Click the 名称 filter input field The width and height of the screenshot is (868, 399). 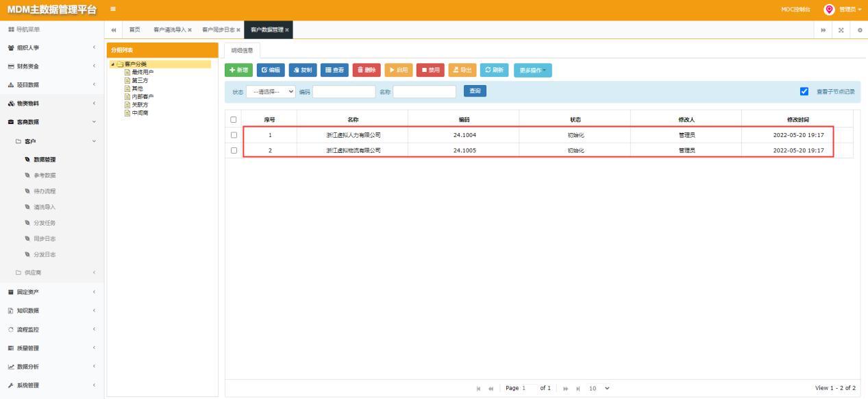tap(424, 91)
